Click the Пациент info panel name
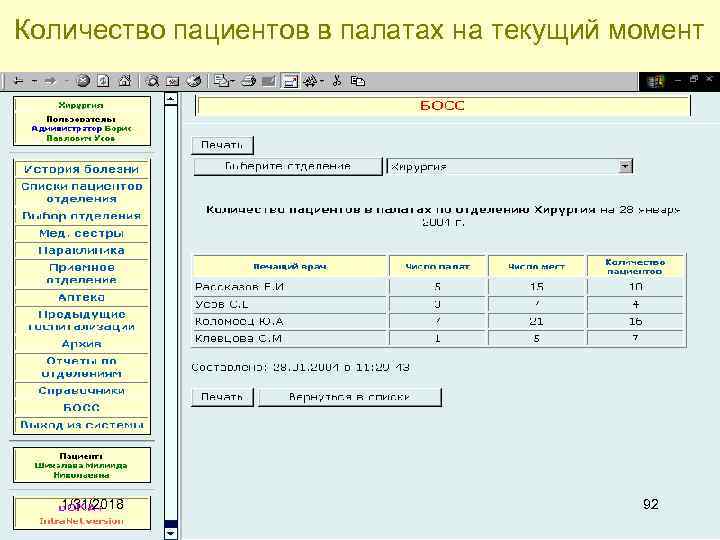The width and height of the screenshot is (720, 540). coord(81,470)
